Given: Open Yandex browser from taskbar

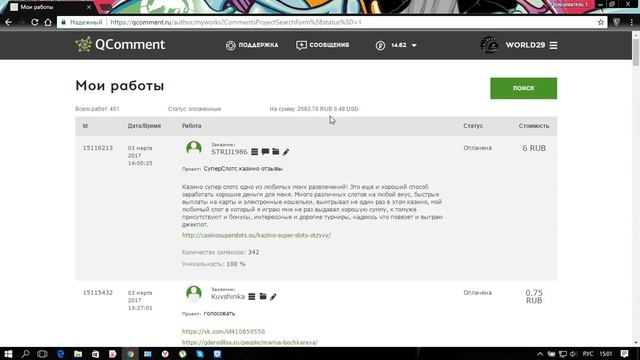Looking at the screenshot, I should click(165, 354).
